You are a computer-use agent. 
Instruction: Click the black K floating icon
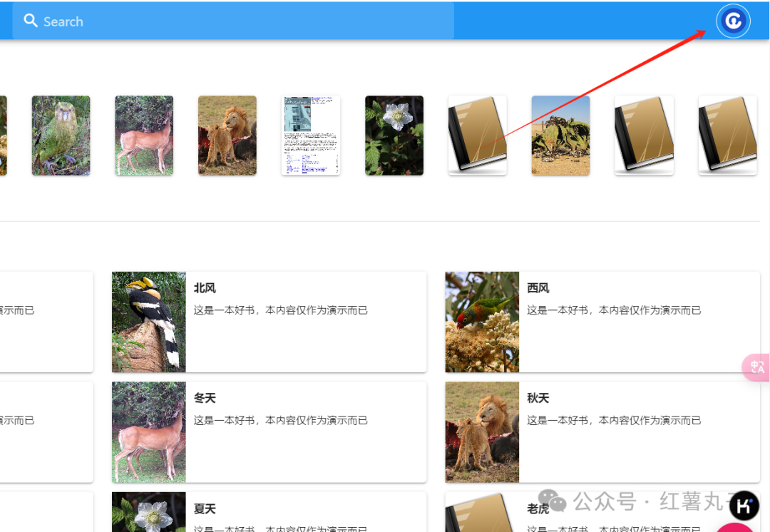point(744,506)
